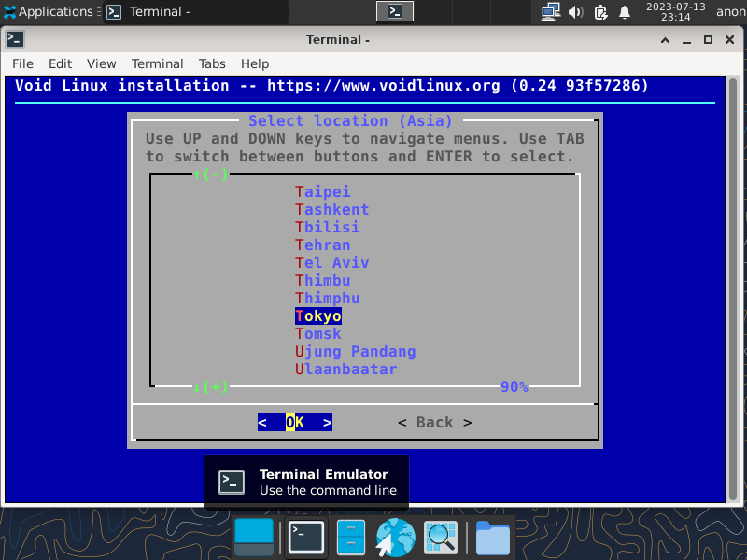Select the highlighted Tokyo entry
Viewport: 747px width, 560px height.
pos(318,315)
